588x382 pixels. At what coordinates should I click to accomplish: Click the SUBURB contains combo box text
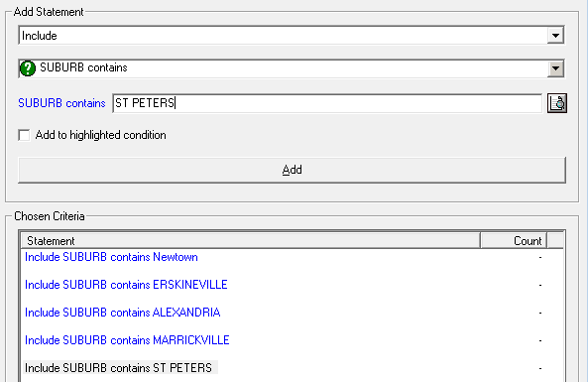pos(83,67)
